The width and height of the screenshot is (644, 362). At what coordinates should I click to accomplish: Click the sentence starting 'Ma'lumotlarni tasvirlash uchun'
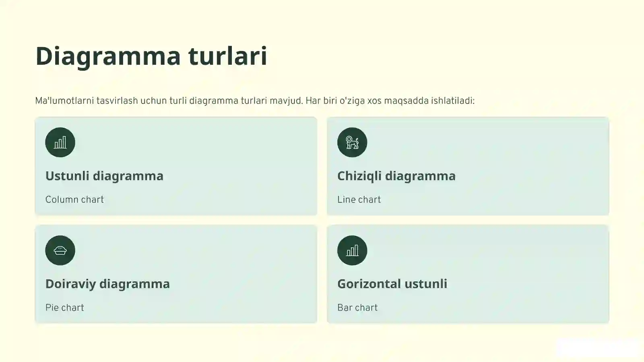(x=168, y=101)
